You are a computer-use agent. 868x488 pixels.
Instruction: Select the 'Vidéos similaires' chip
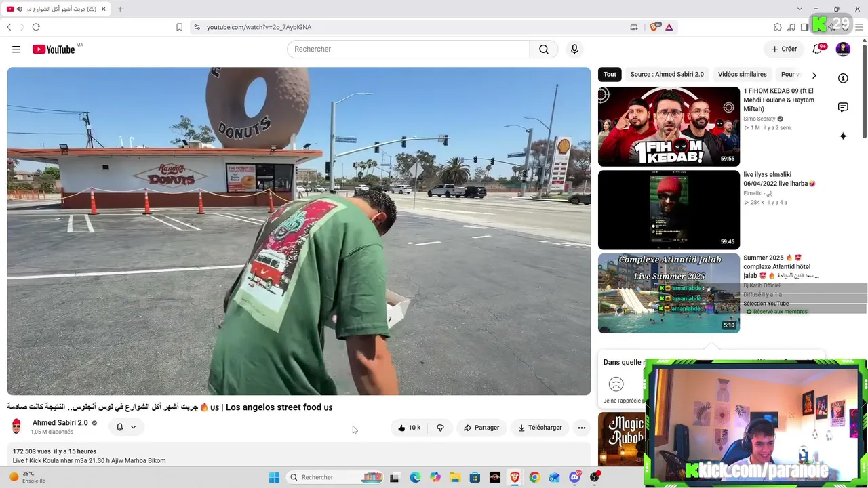(743, 75)
